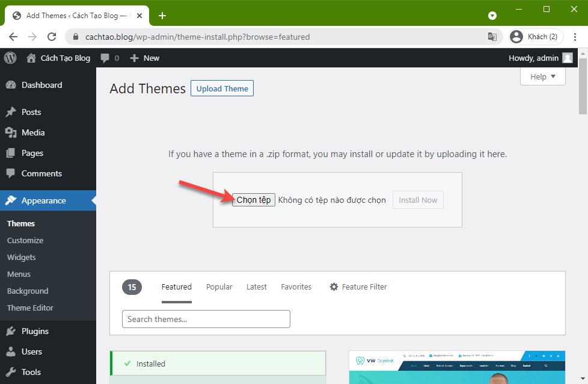Click Chọn tệp file chooser button
This screenshot has width=588, height=384.
click(254, 200)
